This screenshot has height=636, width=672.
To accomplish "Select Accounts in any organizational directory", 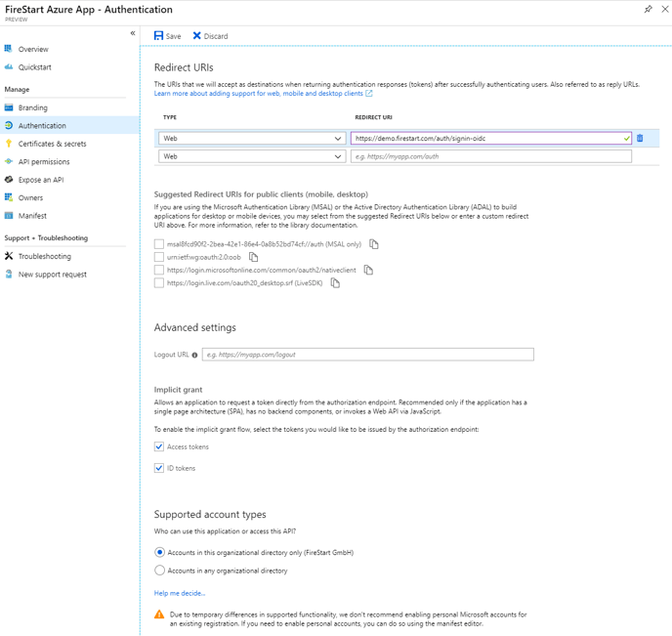I will (159, 571).
